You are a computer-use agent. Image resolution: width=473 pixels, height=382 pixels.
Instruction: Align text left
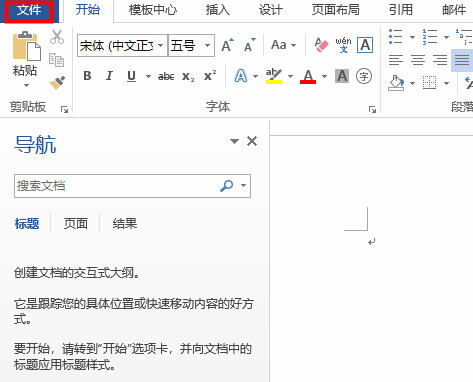point(396,60)
